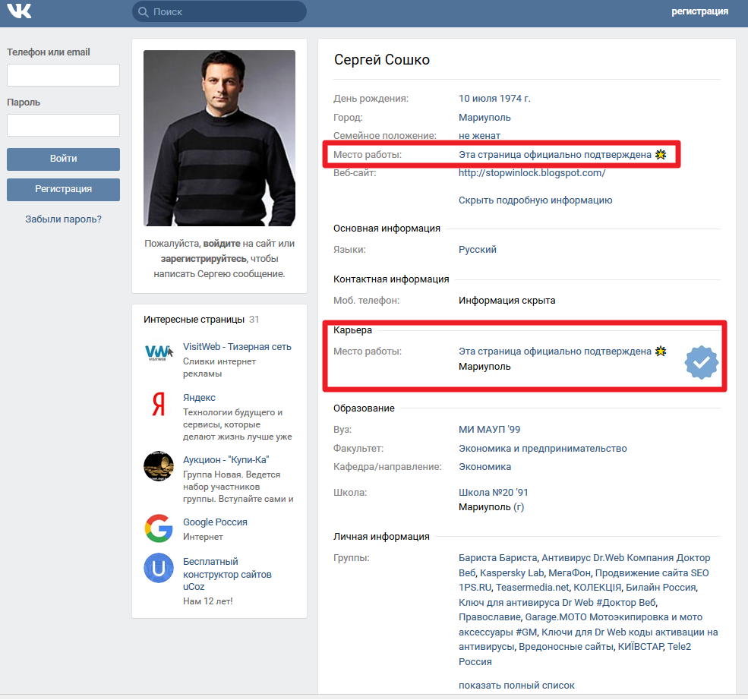
Task: Open the VisitWeb page logo
Action: 159,352
